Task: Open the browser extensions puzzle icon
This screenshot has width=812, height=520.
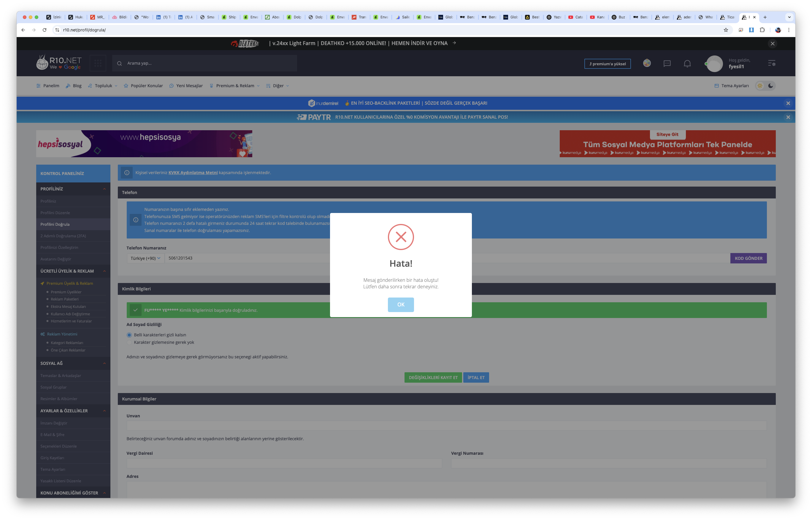Action: (x=762, y=30)
